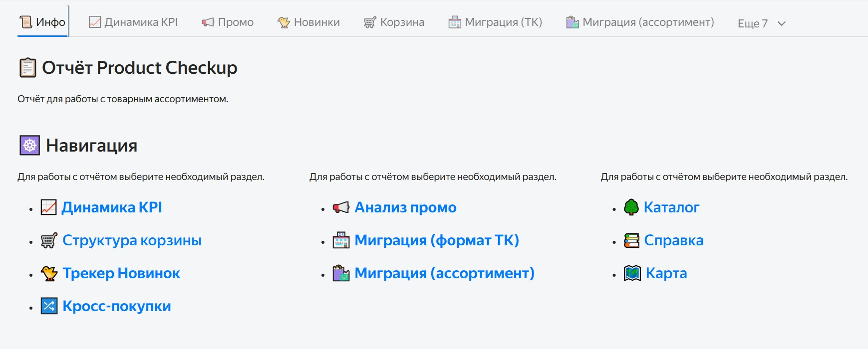Open the Промо tab
Image resolution: width=868 pixels, height=349 pixels.
(228, 22)
